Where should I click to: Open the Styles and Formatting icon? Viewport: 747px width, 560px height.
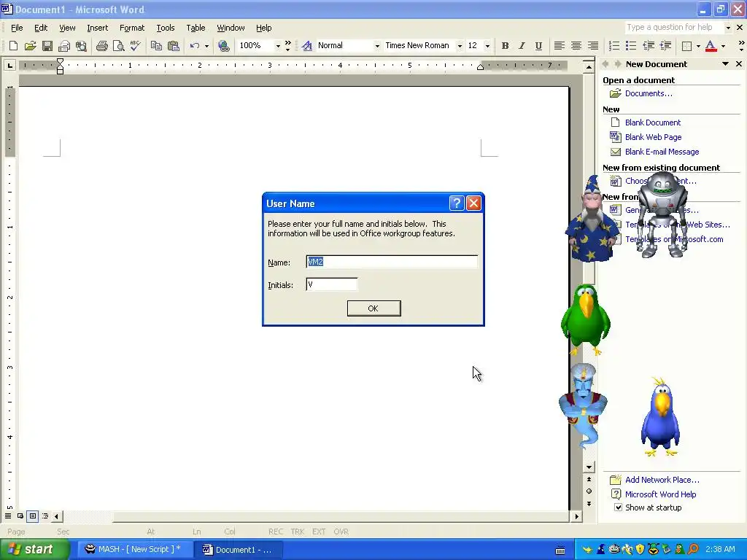[x=307, y=46]
